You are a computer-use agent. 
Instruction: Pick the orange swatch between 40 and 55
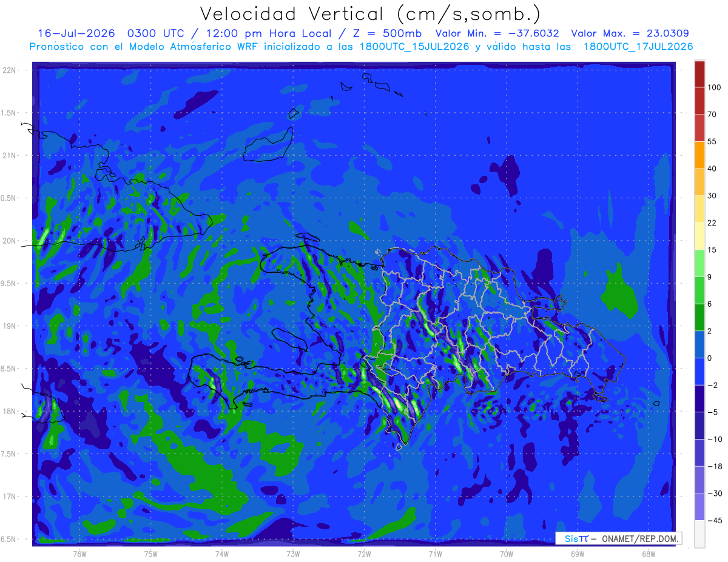coord(699,155)
